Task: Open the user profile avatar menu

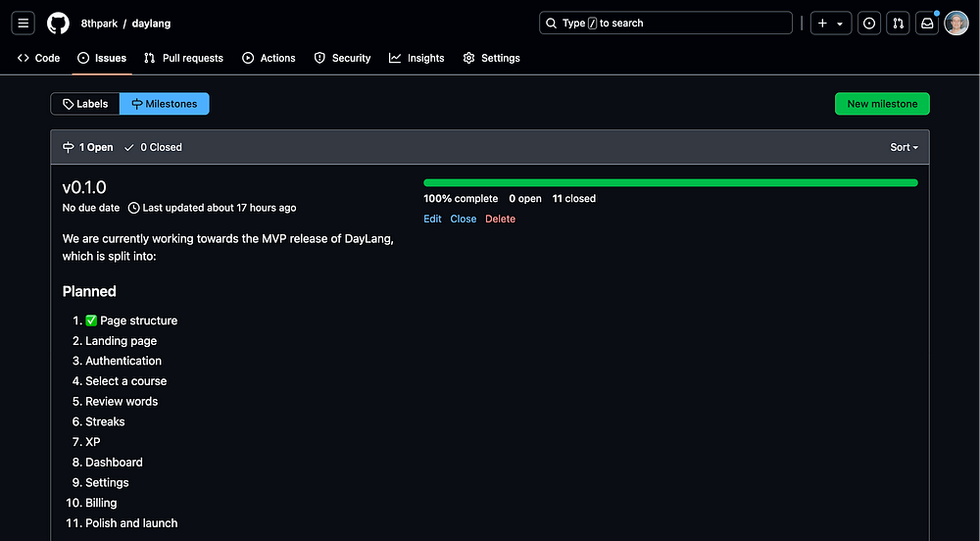Action: tap(956, 24)
